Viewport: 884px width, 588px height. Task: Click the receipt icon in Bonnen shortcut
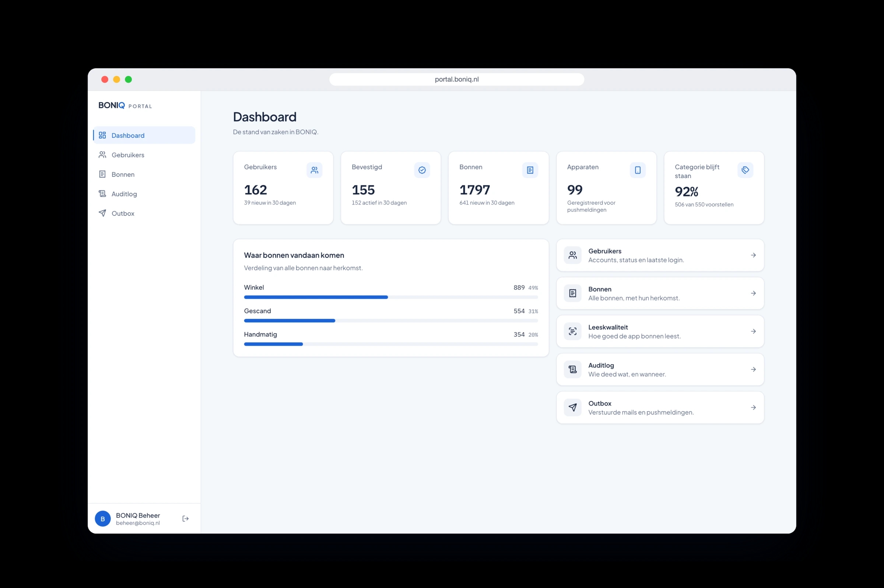pyautogui.click(x=572, y=293)
